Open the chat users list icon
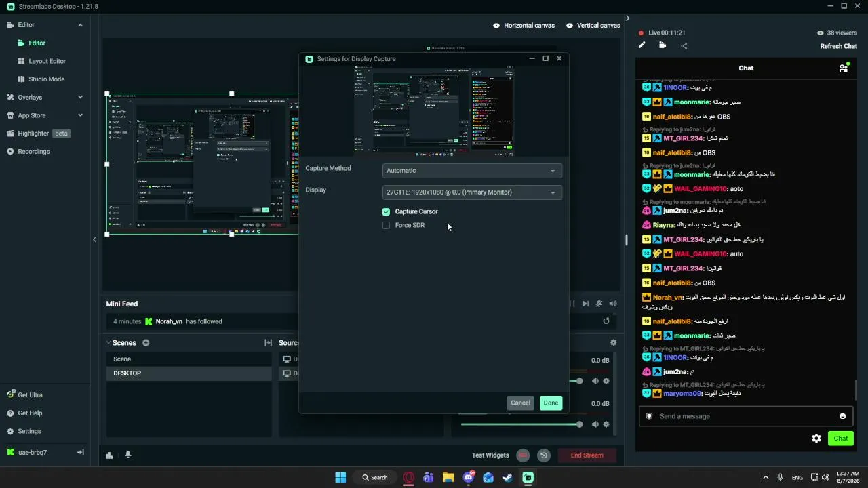Image resolution: width=868 pixels, height=488 pixels. 844,68
